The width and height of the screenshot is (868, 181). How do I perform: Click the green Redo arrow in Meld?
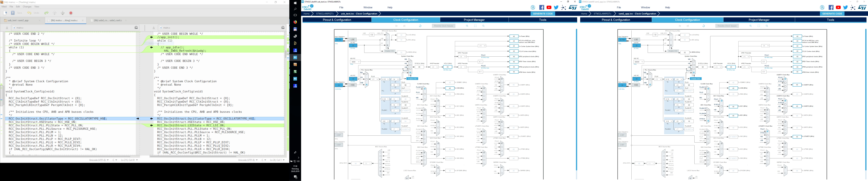(47, 13)
